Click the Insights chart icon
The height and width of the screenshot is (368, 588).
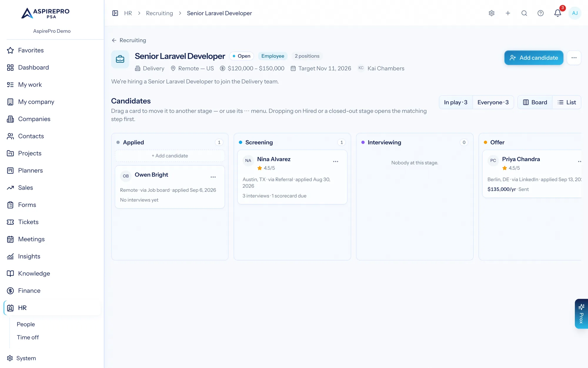tap(10, 256)
